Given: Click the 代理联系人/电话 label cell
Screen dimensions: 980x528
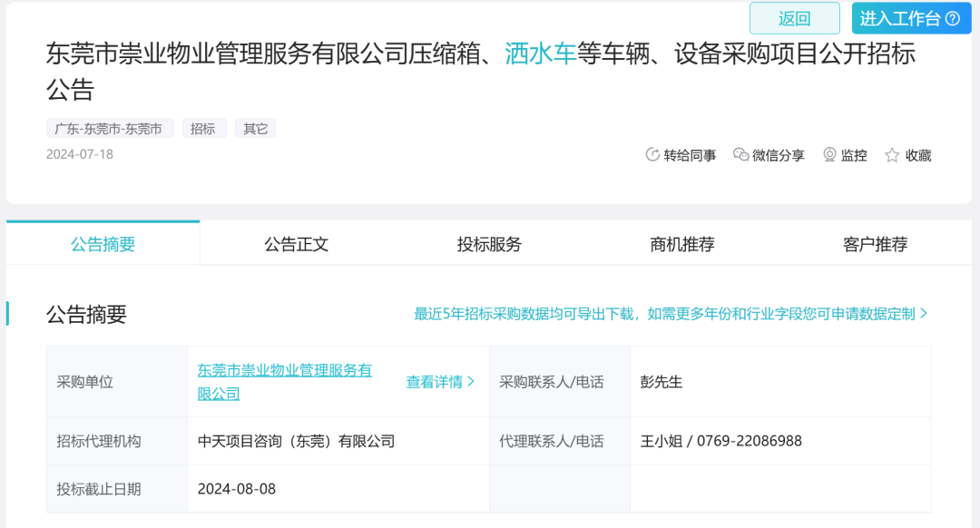Looking at the screenshot, I should [x=559, y=441].
